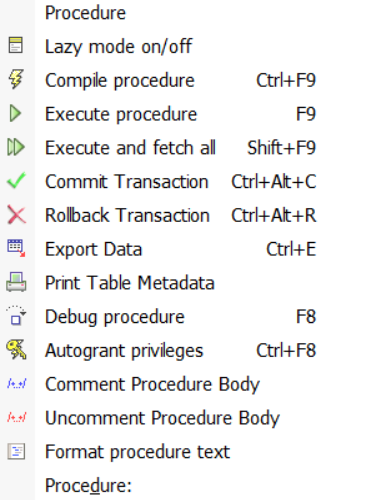Viewport: 386px width, 500px height.
Task: Click the Format procedure text icon
Action: click(16, 451)
